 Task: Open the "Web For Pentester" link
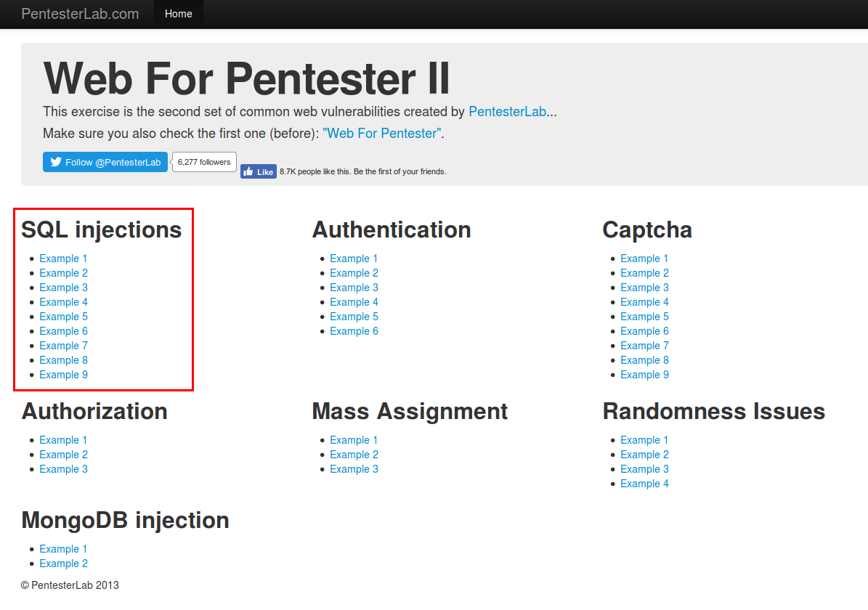click(383, 134)
